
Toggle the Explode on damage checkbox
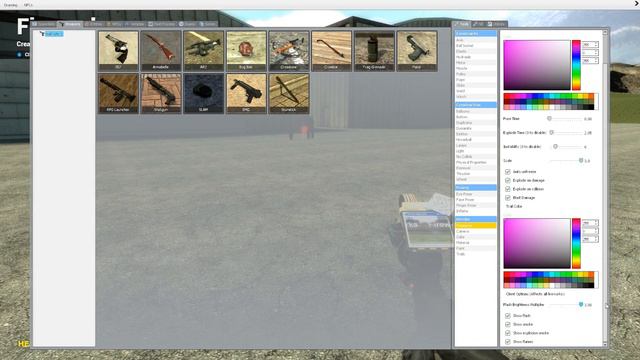(508, 180)
